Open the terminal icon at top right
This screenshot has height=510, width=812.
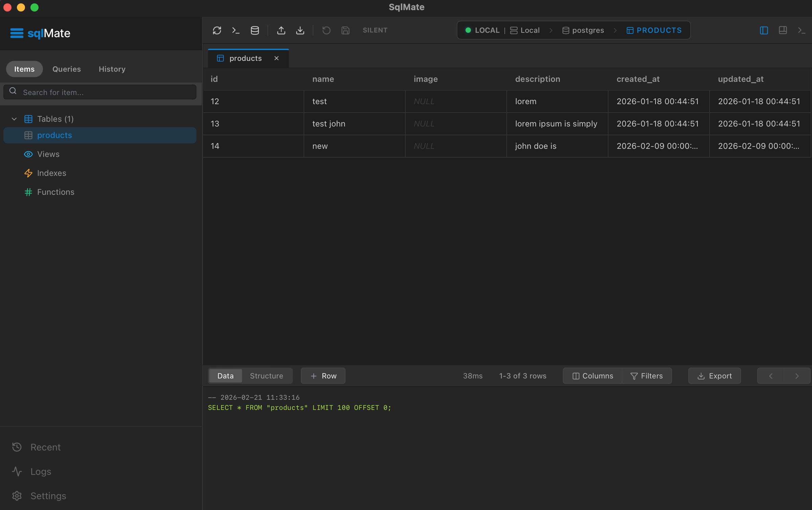[x=802, y=30]
